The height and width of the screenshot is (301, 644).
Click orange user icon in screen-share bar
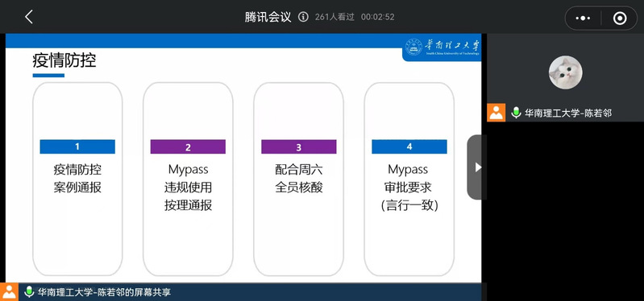pos(9,292)
